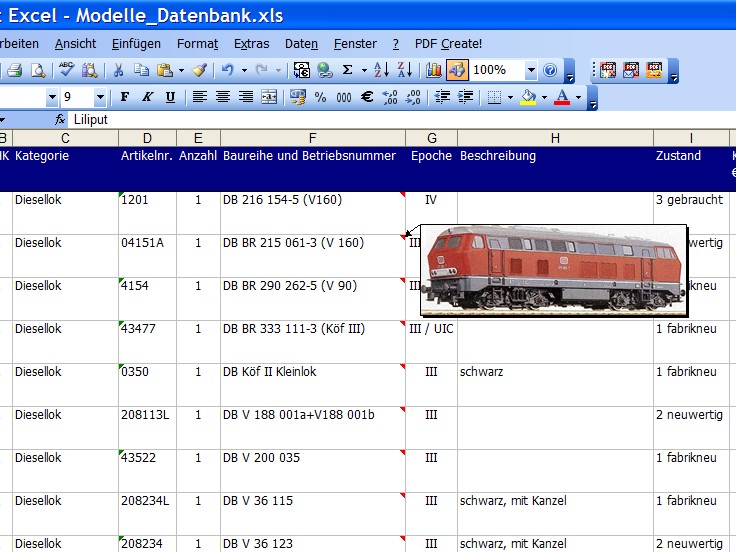Open the Daten menu
This screenshot has height=552, width=736.
301,44
